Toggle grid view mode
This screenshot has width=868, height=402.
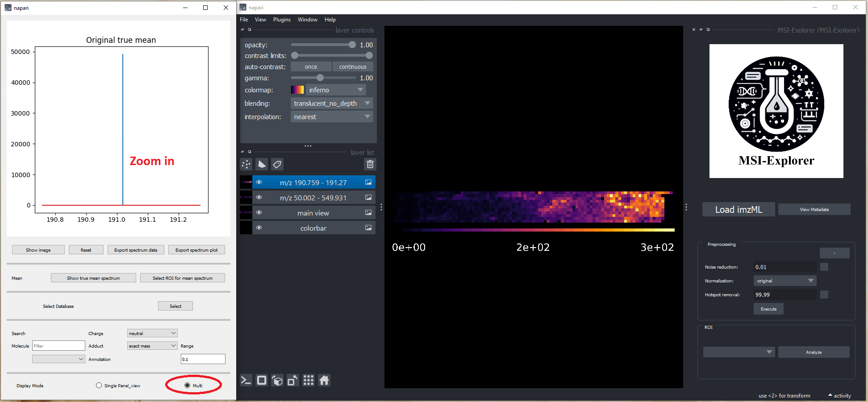309,380
